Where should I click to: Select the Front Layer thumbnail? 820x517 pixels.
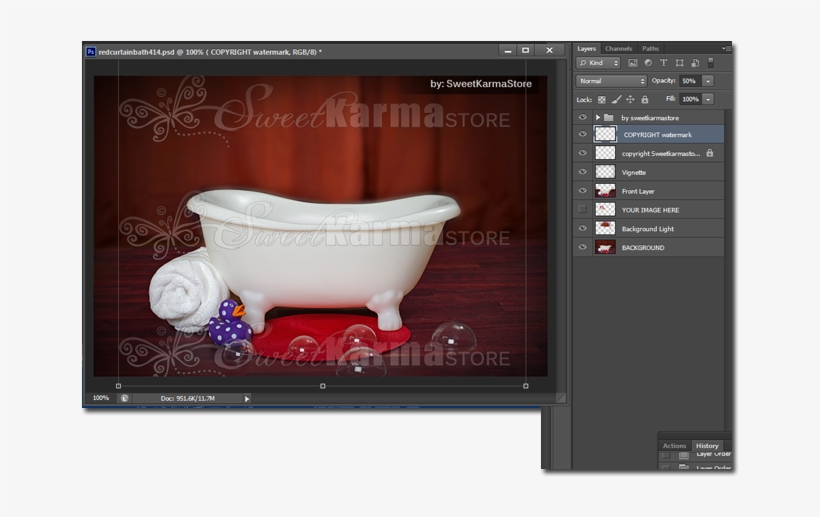pyautogui.click(x=605, y=190)
